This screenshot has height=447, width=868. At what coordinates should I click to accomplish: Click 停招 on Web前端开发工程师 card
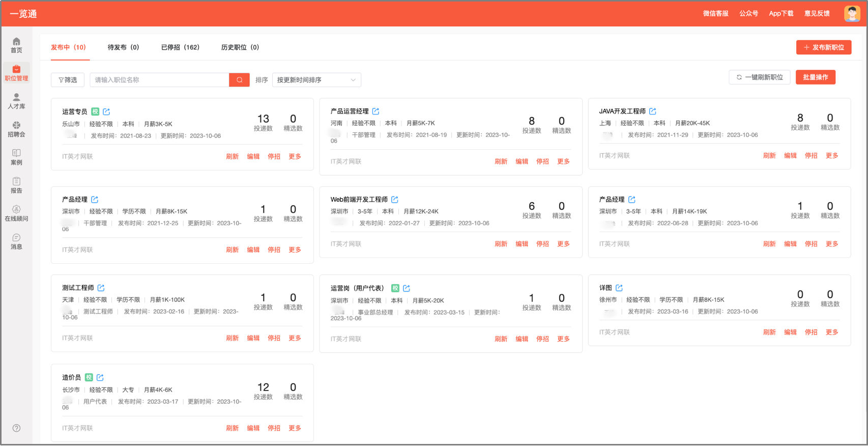pos(542,244)
